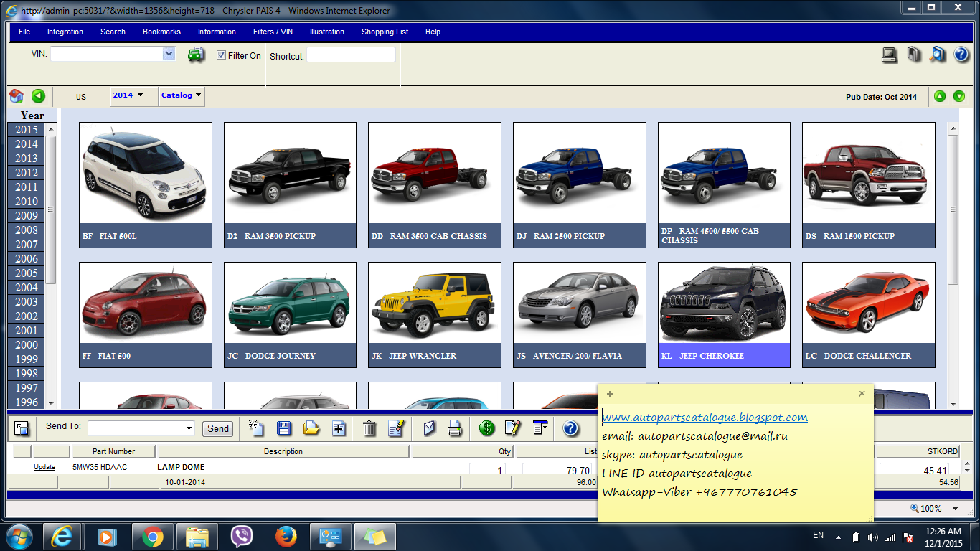Click the green down arrow near Pub Date

pyautogui.click(x=958, y=96)
